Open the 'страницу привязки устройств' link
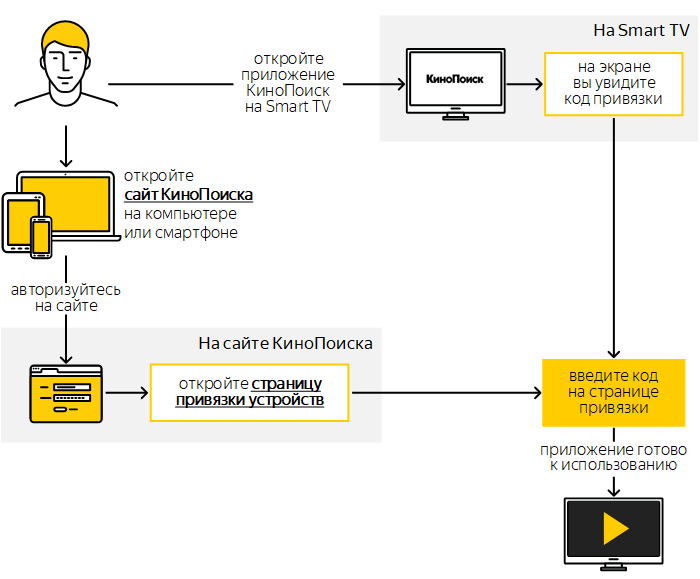This screenshot has width=700, height=579. click(x=250, y=392)
